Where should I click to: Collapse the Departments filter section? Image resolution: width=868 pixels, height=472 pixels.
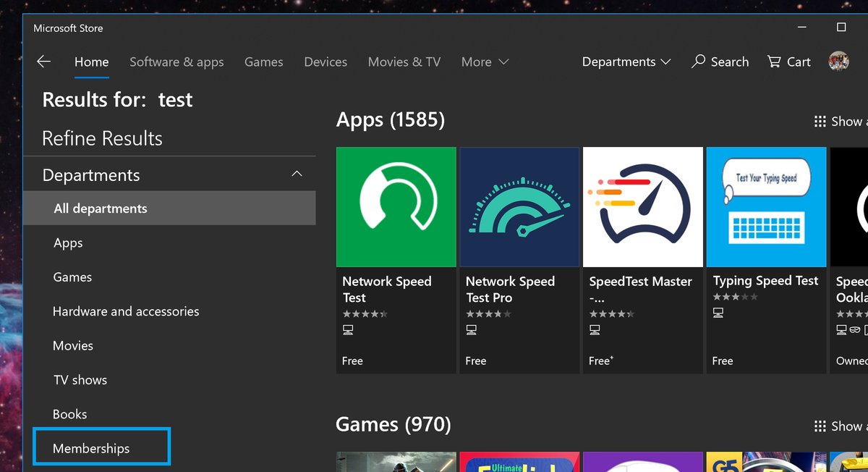[297, 174]
